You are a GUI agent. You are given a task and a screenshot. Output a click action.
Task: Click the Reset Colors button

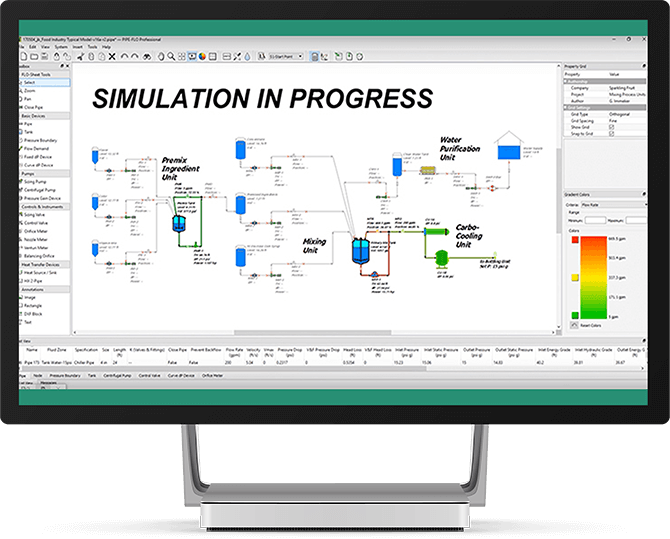590,326
